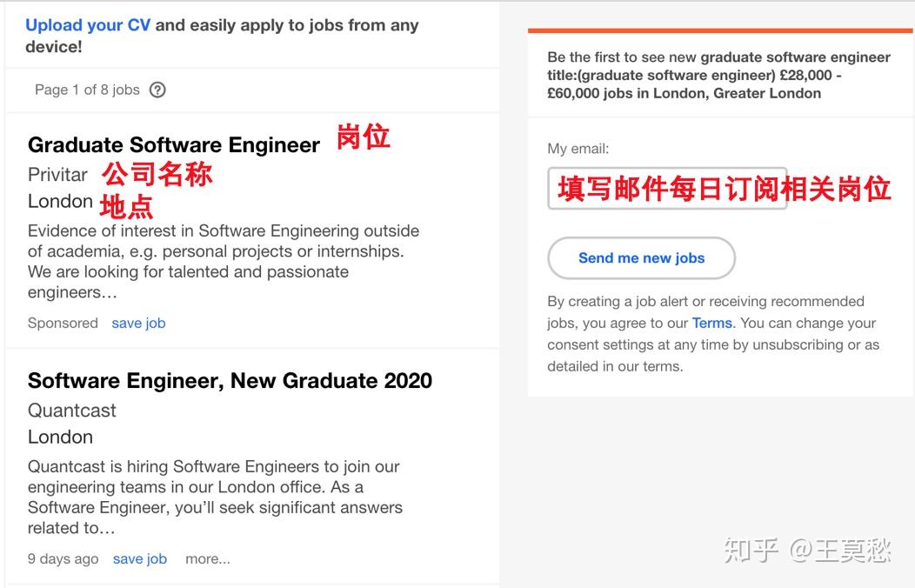
Task: Click London location under Quantcast
Action: click(60, 438)
